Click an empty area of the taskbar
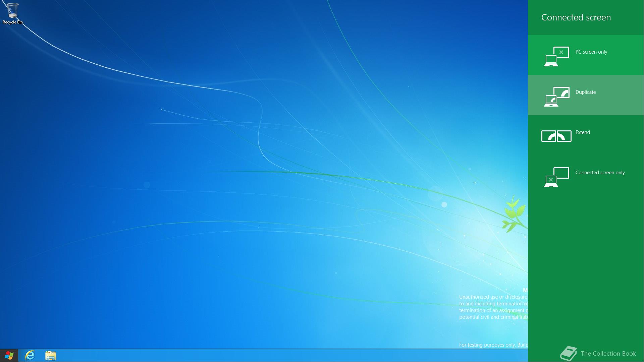Viewport: 644px width, 362px height. pos(268,355)
